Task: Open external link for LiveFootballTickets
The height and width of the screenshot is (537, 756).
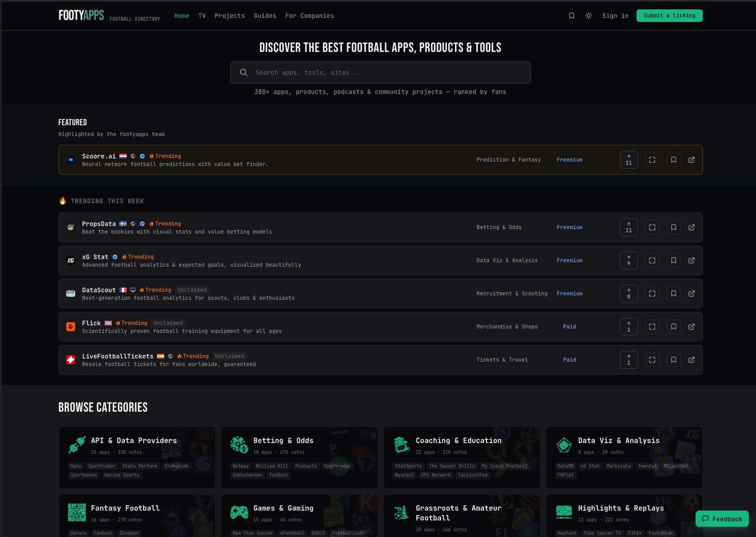Action: tap(691, 360)
